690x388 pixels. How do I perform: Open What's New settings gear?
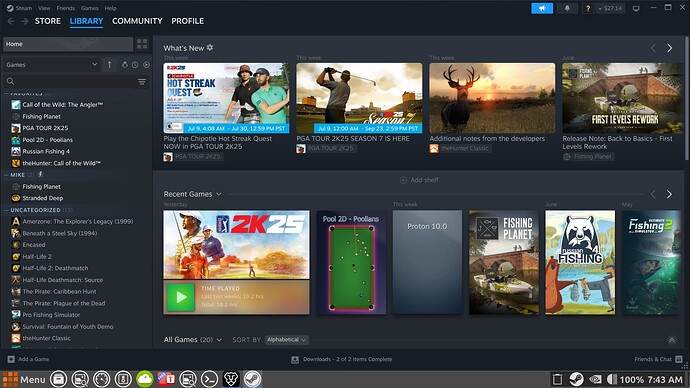(210, 48)
